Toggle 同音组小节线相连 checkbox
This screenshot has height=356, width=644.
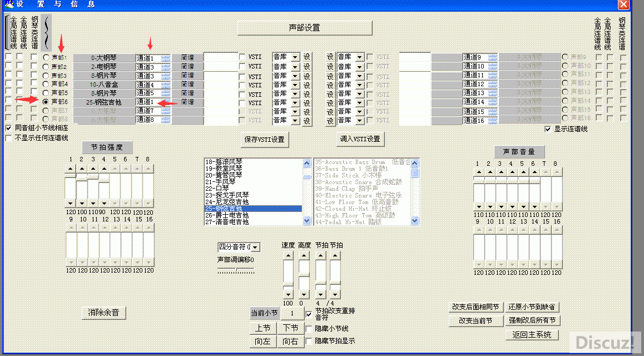coord(8,128)
